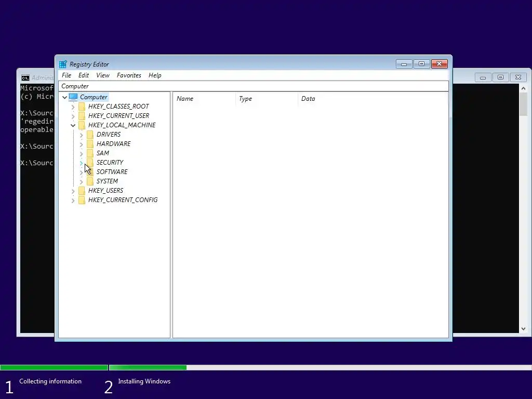Click the Installing Windows step label
The height and width of the screenshot is (399, 532).
click(144, 381)
